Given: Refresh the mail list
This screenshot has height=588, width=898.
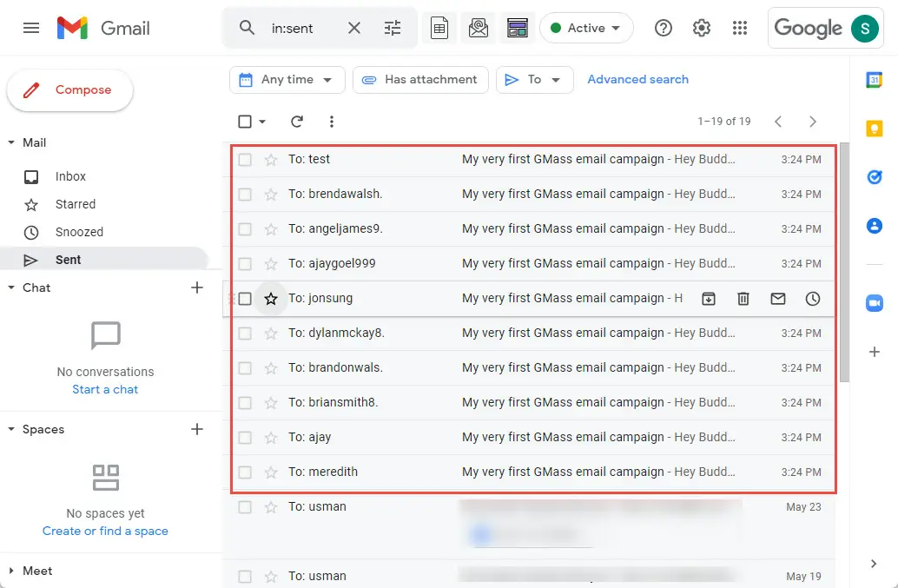Looking at the screenshot, I should pos(297,122).
